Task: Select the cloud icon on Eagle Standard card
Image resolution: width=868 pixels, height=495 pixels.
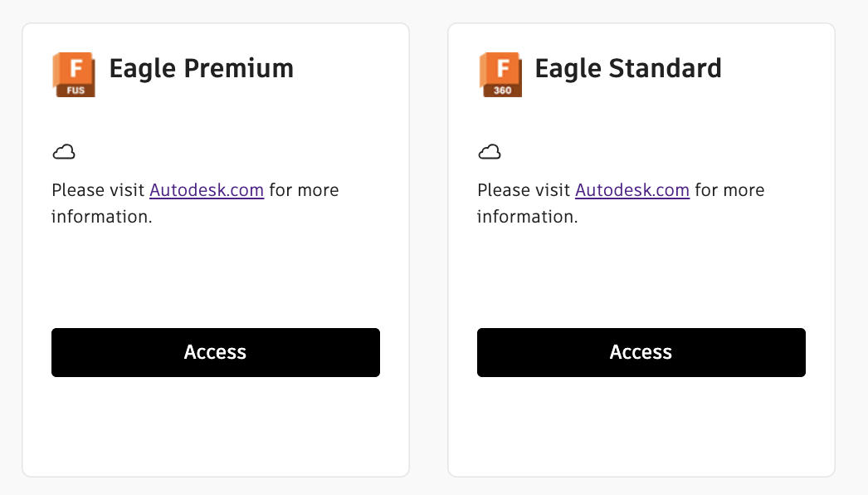Action: point(490,151)
